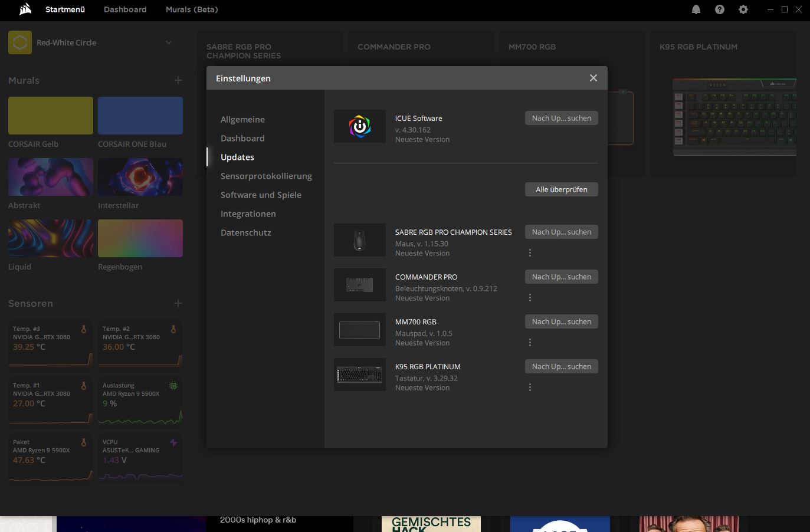810x532 pixels.
Task: Click the K95 keyboard device image in settings
Action: point(360,375)
